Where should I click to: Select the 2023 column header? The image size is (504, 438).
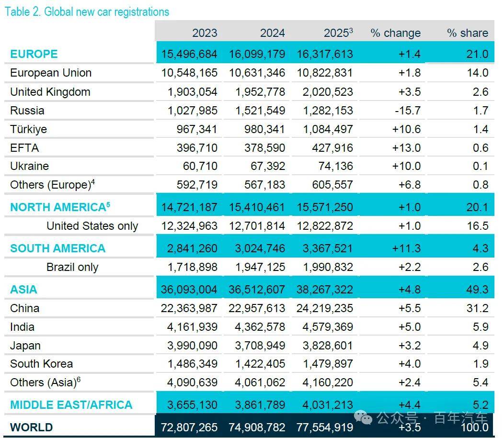(x=205, y=33)
